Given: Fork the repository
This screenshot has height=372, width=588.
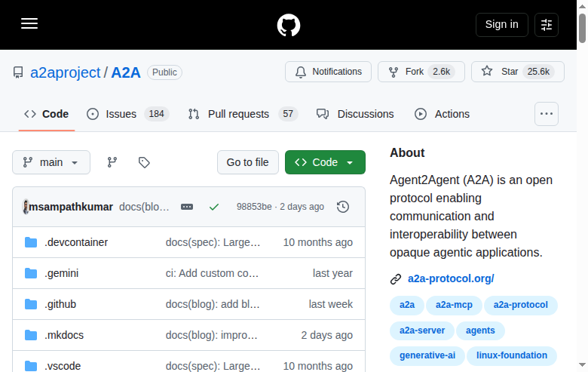Looking at the screenshot, I should click(x=421, y=72).
